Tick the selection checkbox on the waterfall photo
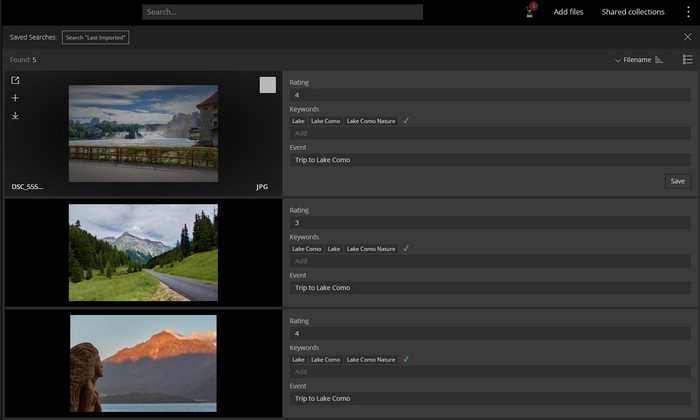The height and width of the screenshot is (420, 700). pos(267,85)
